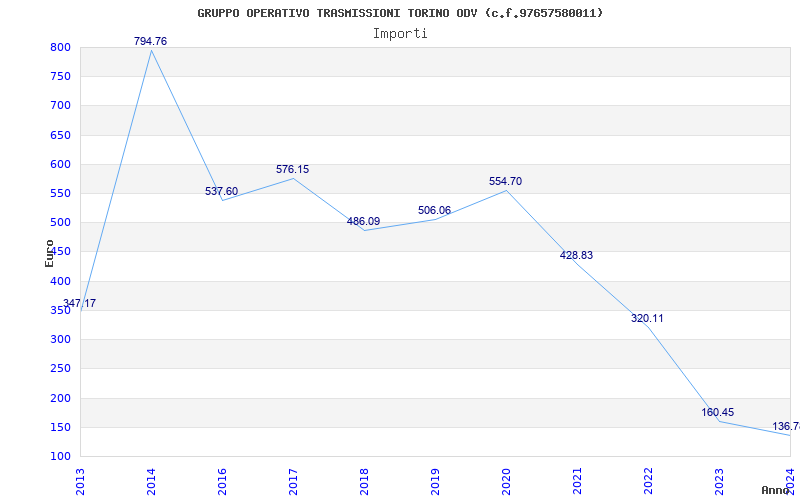The image size is (800, 500).
Task: Select the 320.11 data label
Action: 647,318
